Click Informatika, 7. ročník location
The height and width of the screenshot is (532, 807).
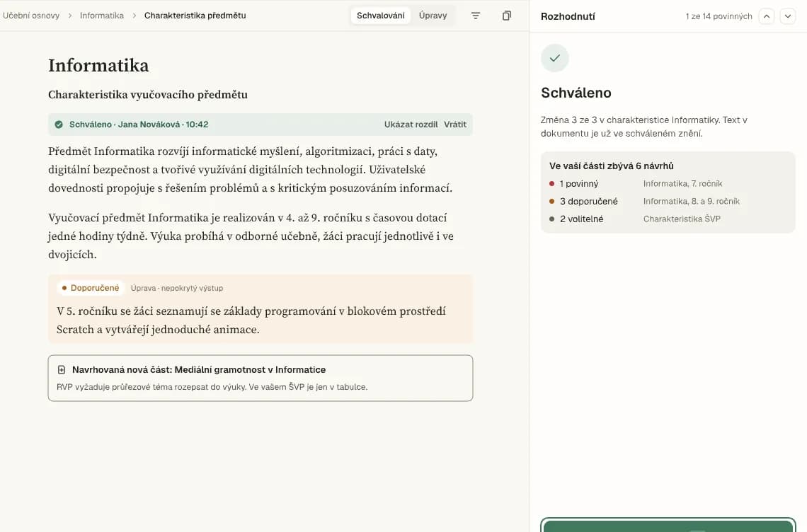pos(682,184)
